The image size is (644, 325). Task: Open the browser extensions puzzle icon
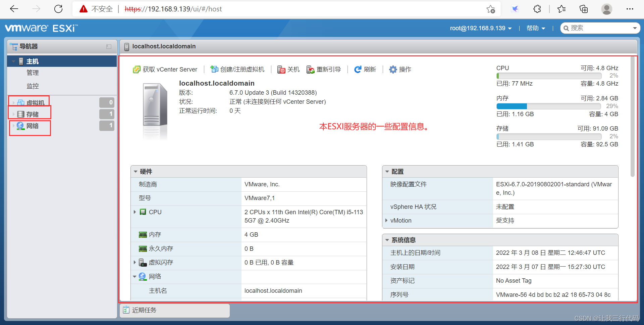(537, 9)
